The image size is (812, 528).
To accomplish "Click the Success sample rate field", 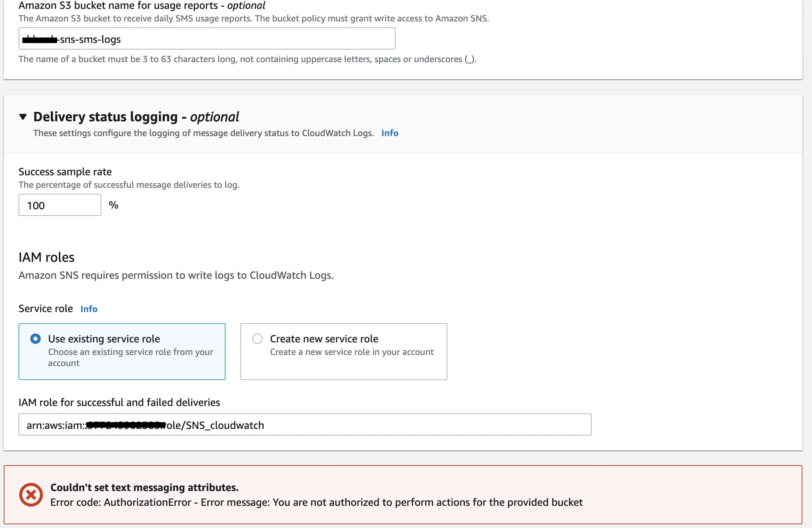I will [x=60, y=205].
